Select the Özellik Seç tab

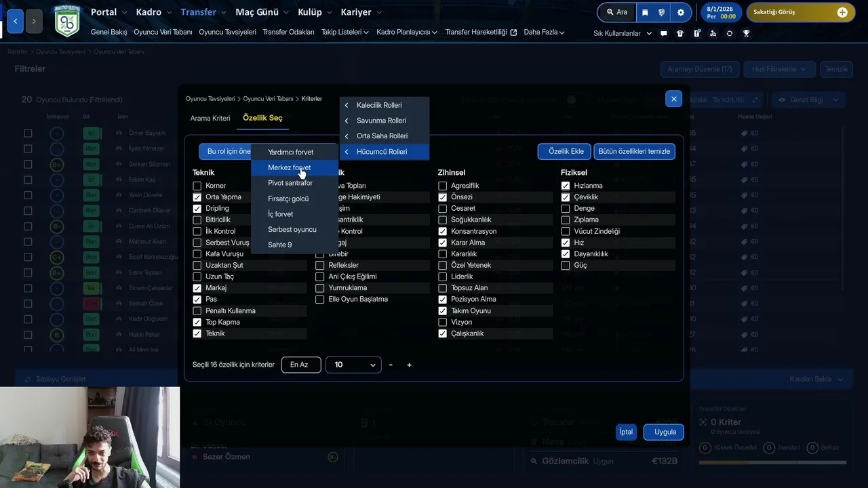click(262, 119)
